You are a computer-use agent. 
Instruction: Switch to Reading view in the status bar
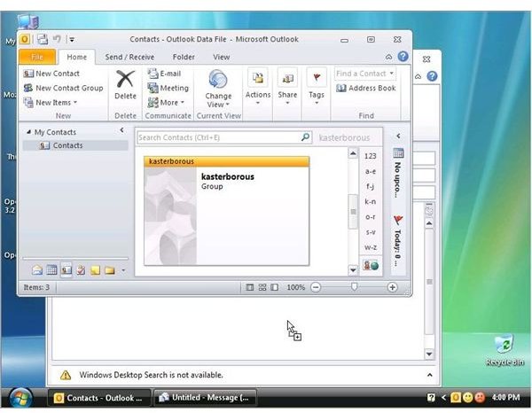coord(275,287)
